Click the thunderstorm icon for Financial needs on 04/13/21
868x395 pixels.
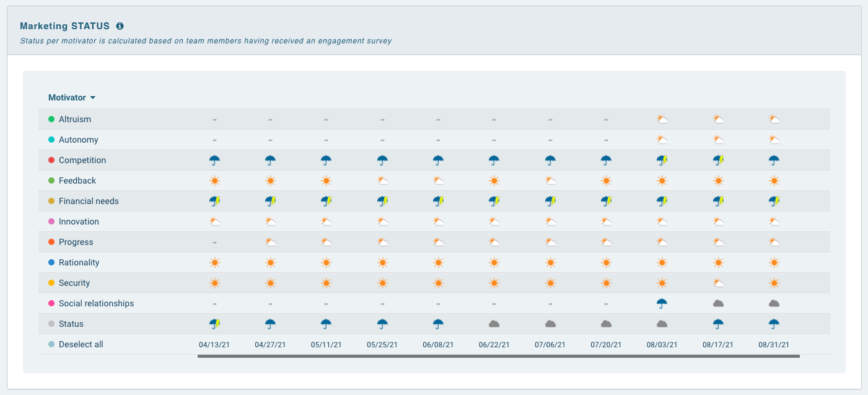[214, 200]
